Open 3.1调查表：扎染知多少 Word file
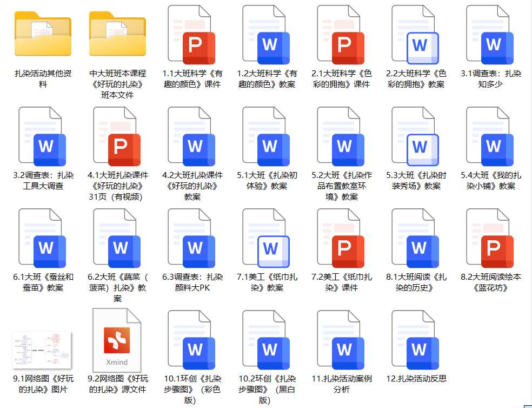Image resolution: width=532 pixels, height=408 pixels. (x=490, y=36)
